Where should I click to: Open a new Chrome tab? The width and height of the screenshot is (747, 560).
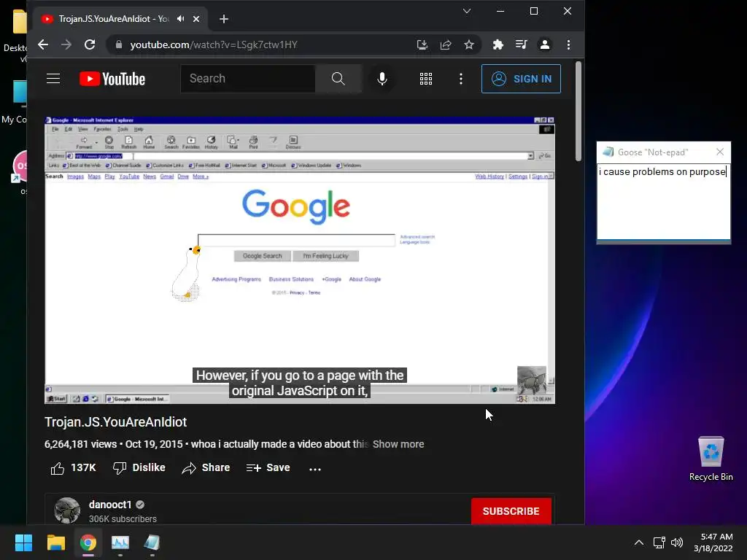[x=224, y=18]
